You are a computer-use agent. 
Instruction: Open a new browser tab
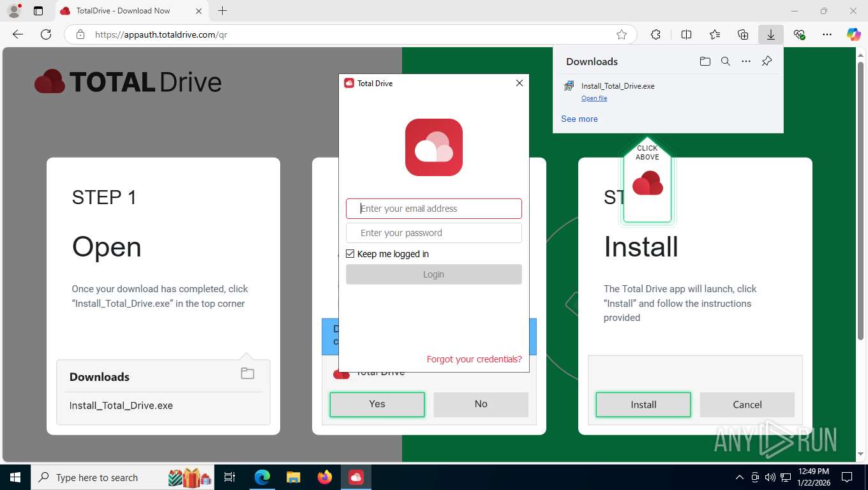[x=222, y=11]
